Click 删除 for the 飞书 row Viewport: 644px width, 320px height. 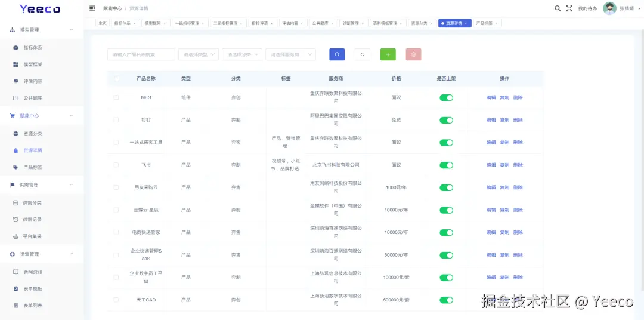[x=518, y=165]
